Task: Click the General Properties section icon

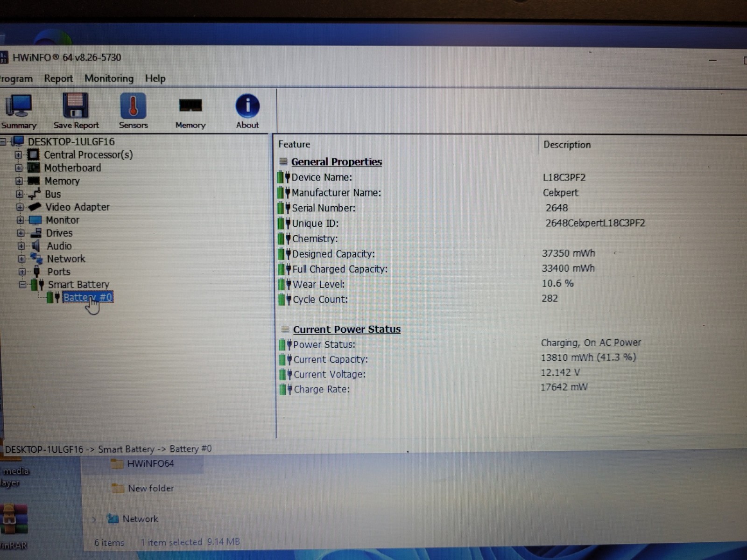Action: (283, 162)
